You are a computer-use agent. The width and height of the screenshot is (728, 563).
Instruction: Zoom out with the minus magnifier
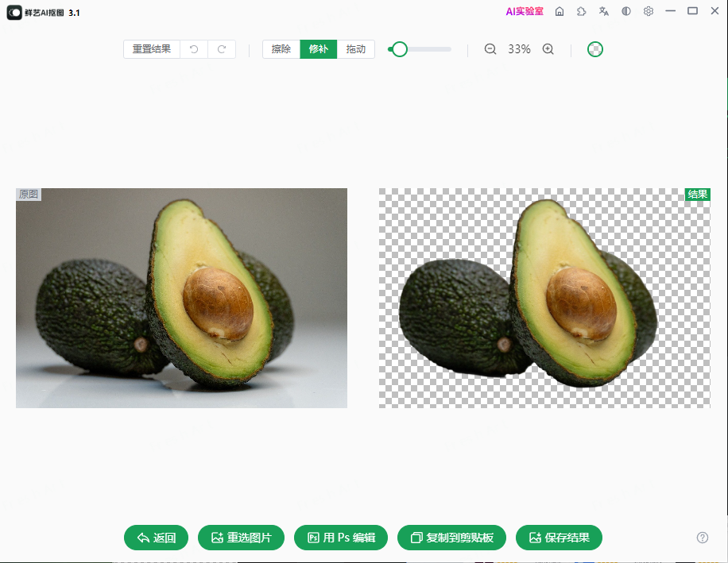pos(490,49)
